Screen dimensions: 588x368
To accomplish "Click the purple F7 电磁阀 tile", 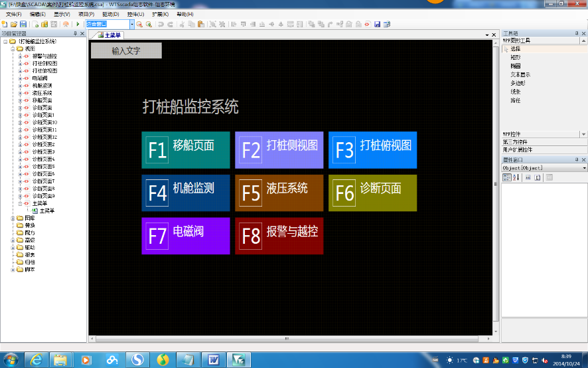I will (x=186, y=236).
